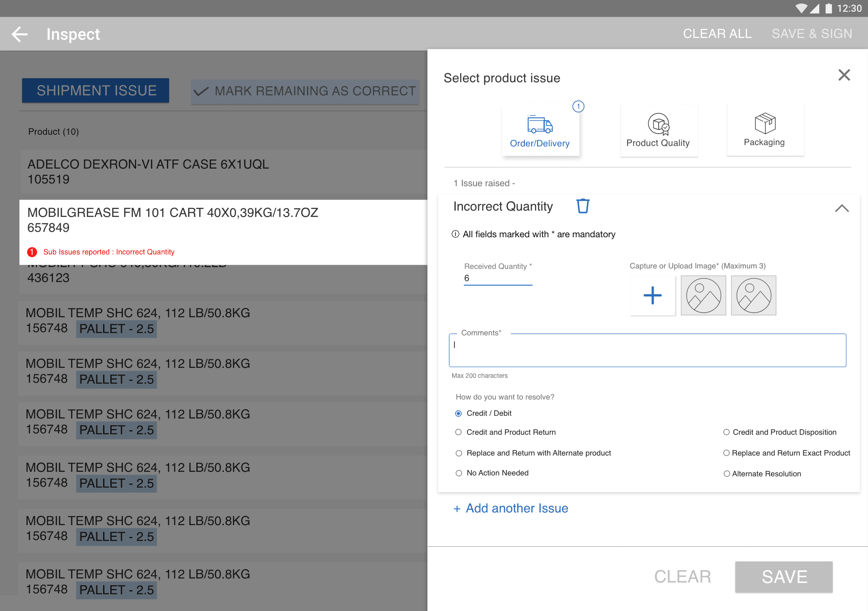This screenshot has width=868, height=611.
Task: Collapse the Incorrect Quantity section chevron
Action: coord(841,208)
